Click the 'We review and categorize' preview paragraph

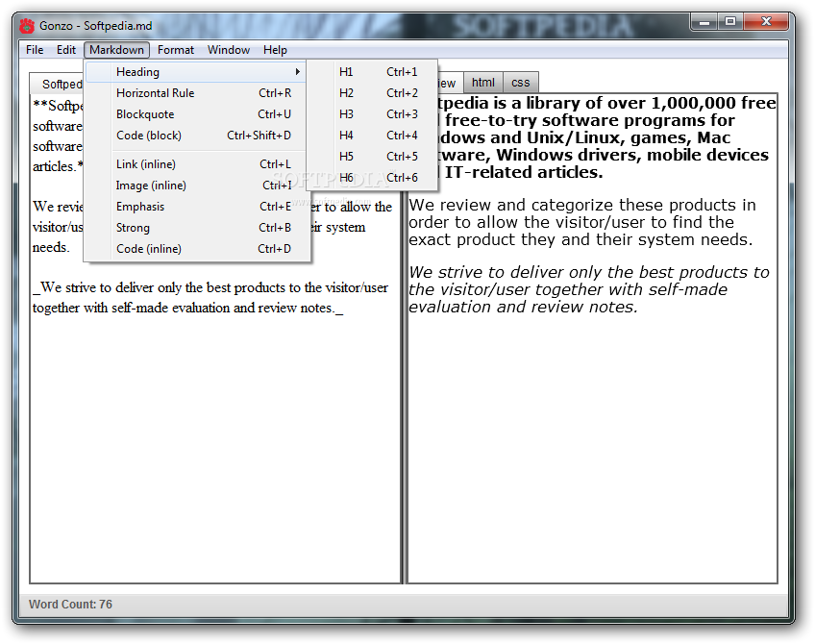[581, 222]
